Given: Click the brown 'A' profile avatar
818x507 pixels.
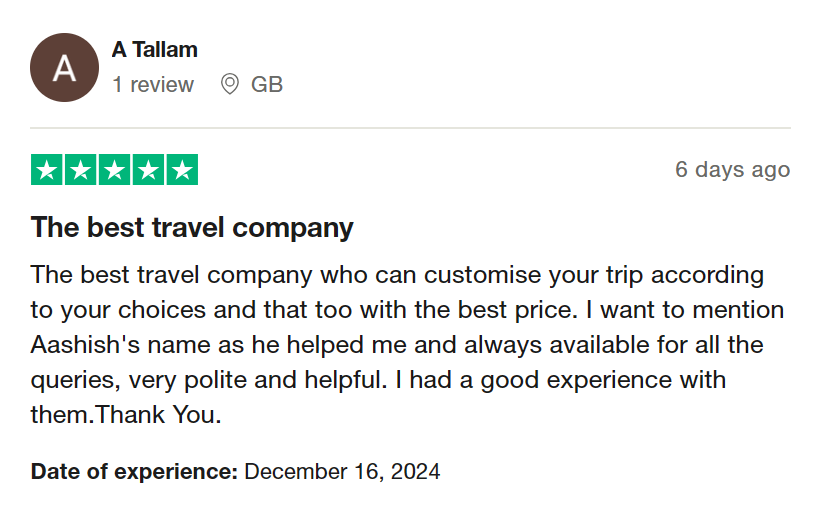Looking at the screenshot, I should [x=64, y=68].
